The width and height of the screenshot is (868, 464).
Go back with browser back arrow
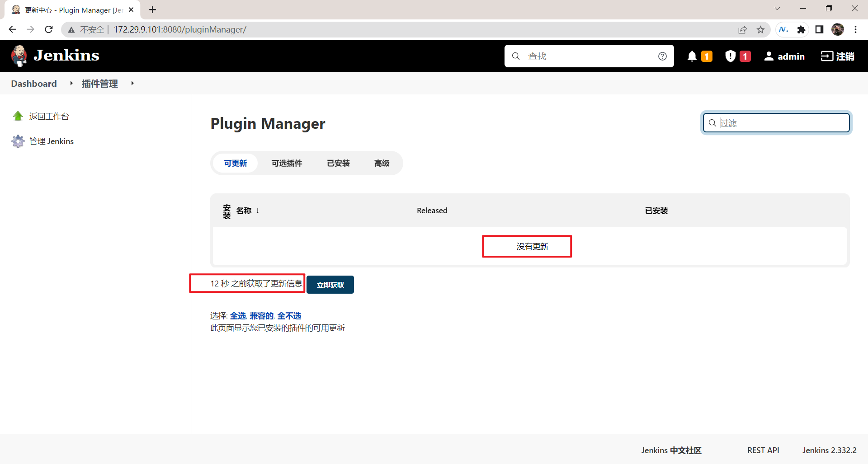tap(12, 29)
